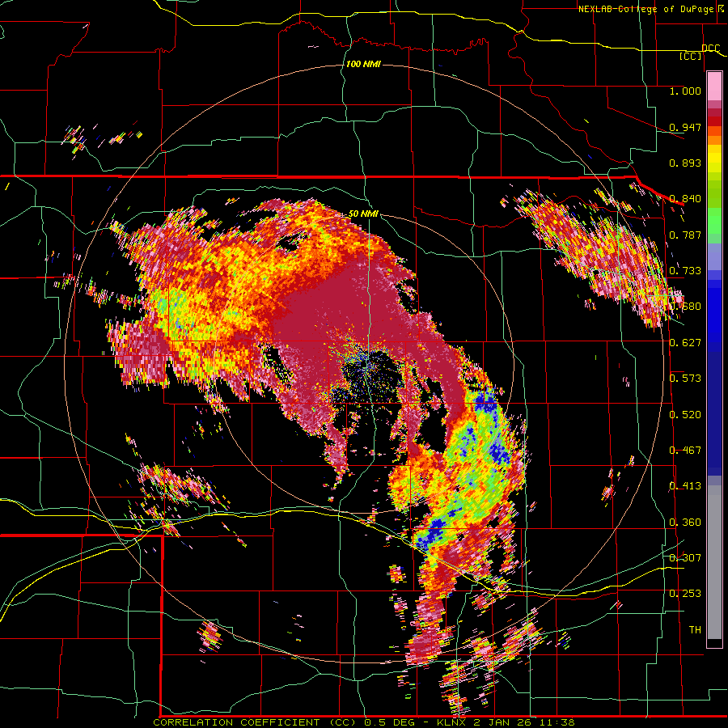
Task: Select the 0.573 legend value
Action: click(685, 379)
